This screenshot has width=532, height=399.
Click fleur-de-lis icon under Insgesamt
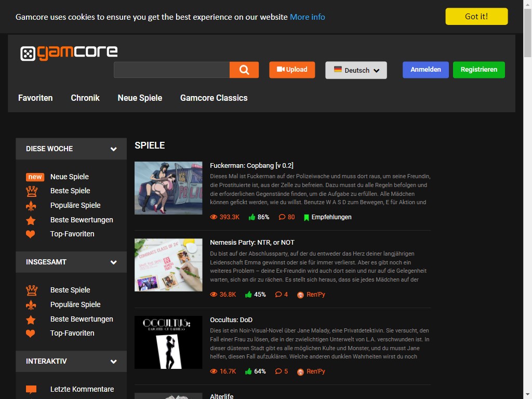point(31,305)
